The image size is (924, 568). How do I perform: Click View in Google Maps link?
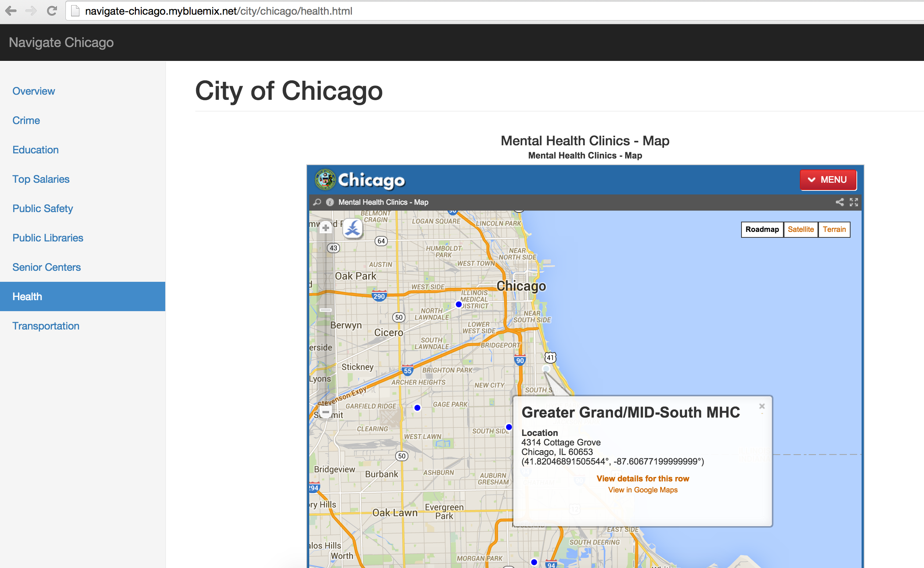tap(642, 490)
